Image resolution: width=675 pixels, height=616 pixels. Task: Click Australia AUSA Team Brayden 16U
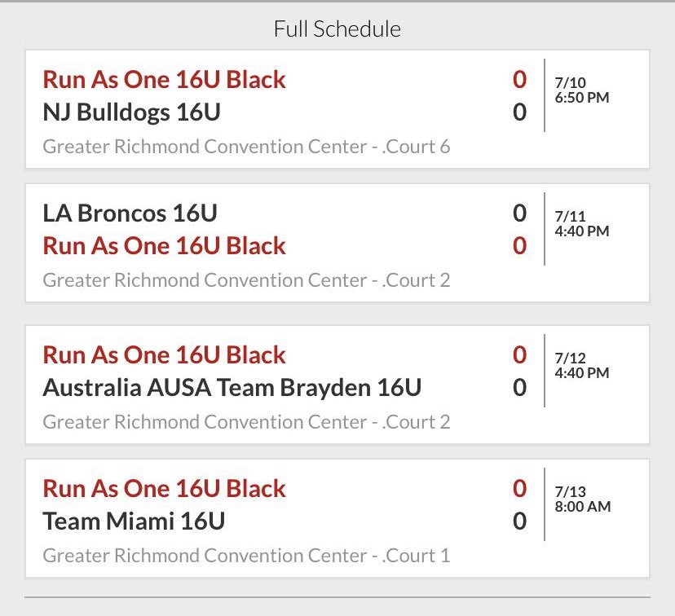point(232,388)
